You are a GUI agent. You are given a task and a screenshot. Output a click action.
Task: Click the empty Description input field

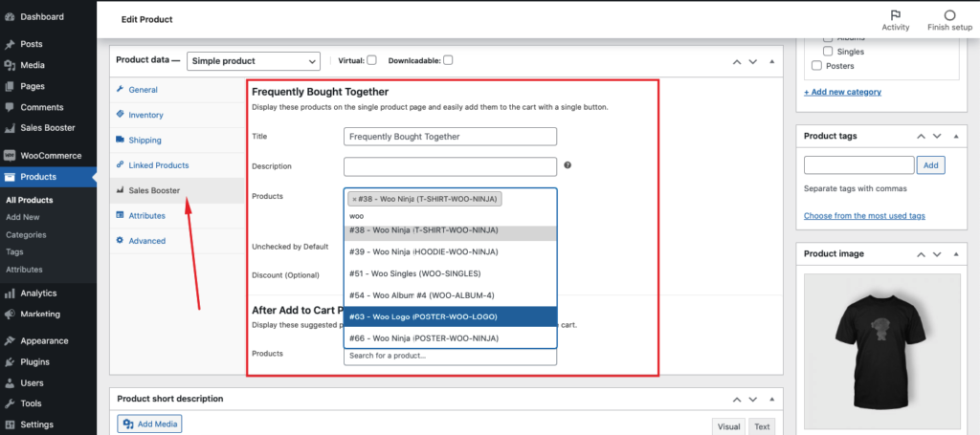coord(450,166)
